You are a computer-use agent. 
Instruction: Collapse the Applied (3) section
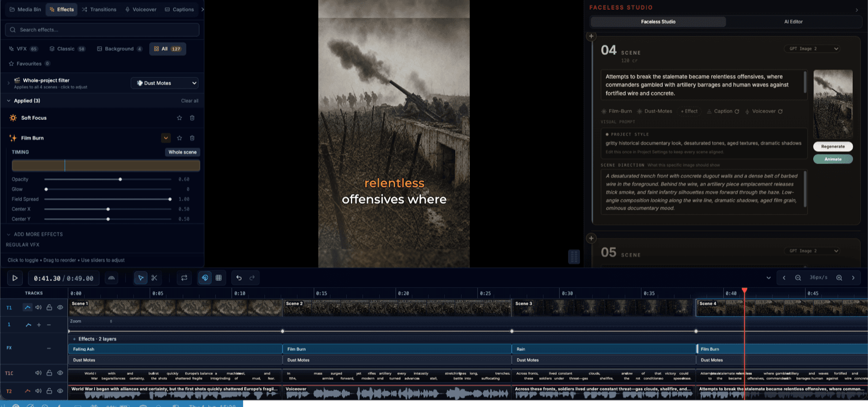point(9,101)
